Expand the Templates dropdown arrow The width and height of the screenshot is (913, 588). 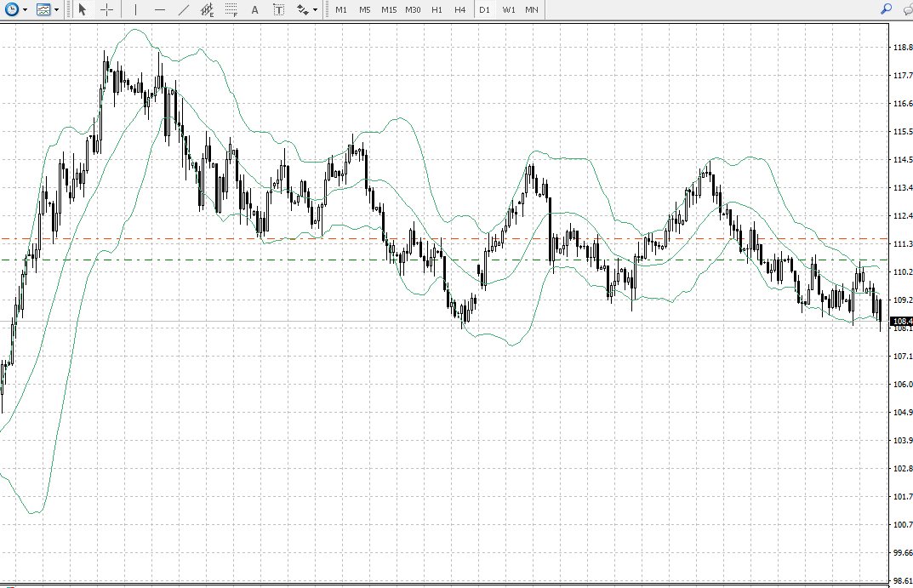tap(56, 10)
